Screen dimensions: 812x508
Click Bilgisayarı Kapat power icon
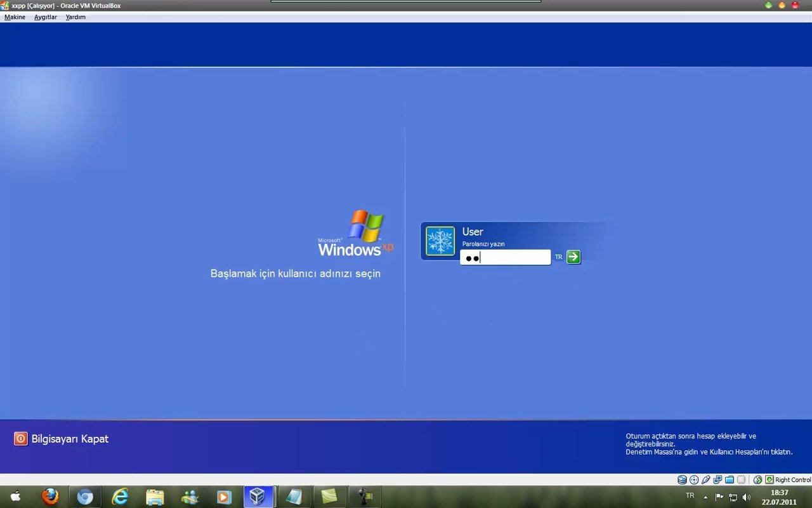pos(21,439)
